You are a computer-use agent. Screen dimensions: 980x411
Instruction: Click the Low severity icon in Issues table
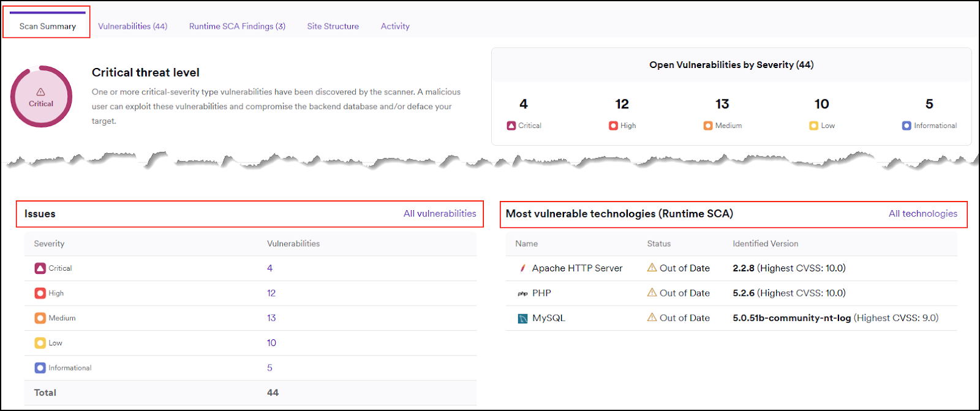click(40, 343)
